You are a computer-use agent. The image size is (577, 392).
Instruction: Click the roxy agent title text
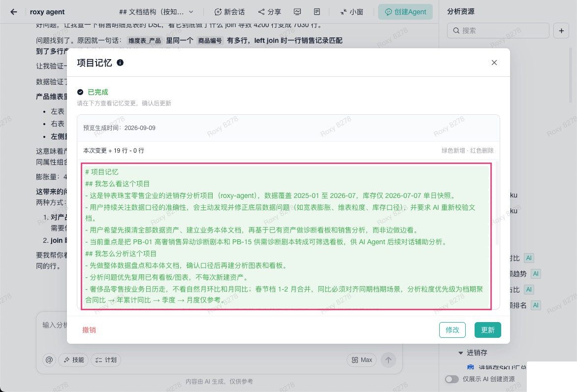pos(47,12)
